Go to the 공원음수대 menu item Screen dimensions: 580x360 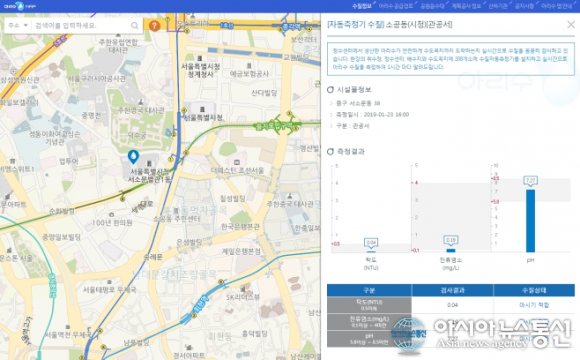pyautogui.click(x=432, y=6)
